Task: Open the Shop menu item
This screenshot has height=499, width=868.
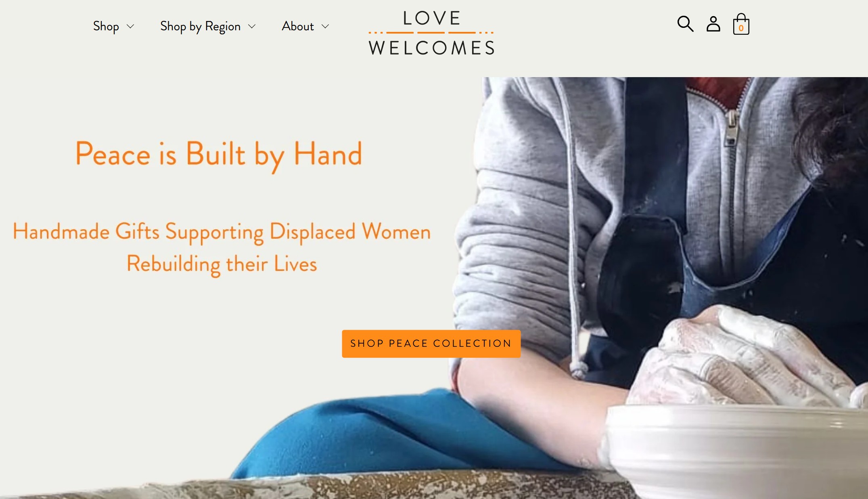Action: pyautogui.click(x=106, y=26)
